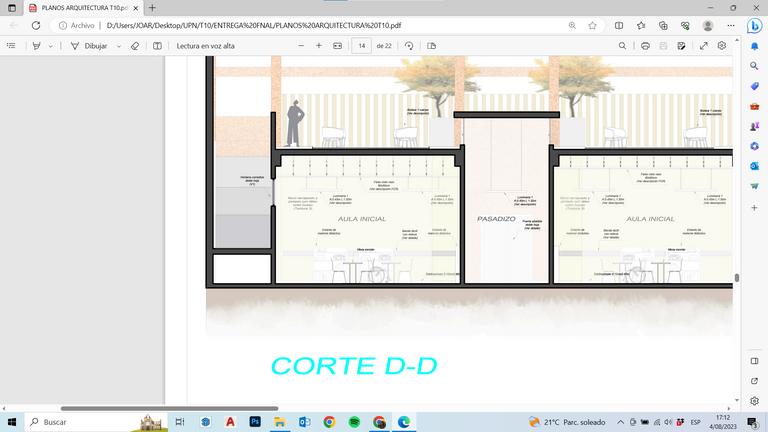Start Lectura en voz alta
This screenshot has width=768, height=432.
(205, 46)
